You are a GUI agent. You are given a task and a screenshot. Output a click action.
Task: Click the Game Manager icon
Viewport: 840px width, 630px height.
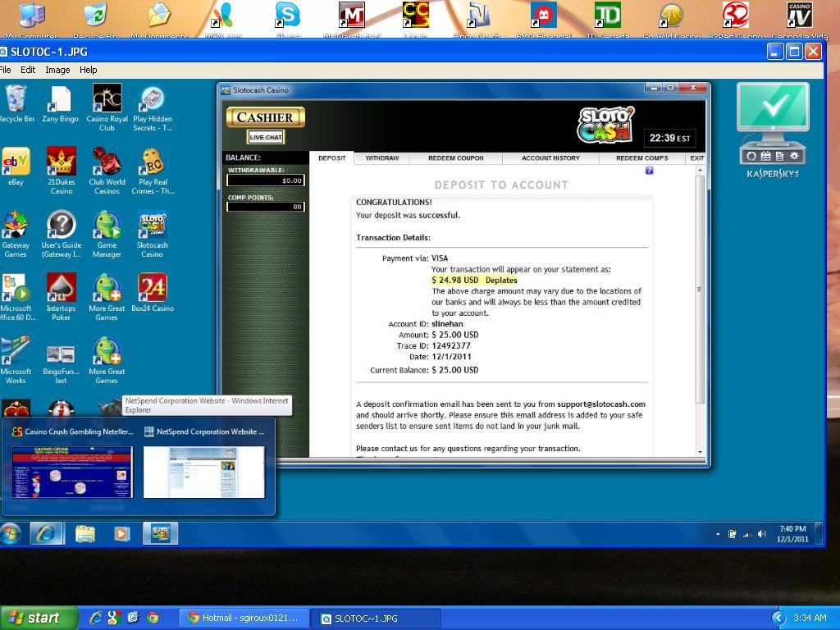pyautogui.click(x=107, y=234)
